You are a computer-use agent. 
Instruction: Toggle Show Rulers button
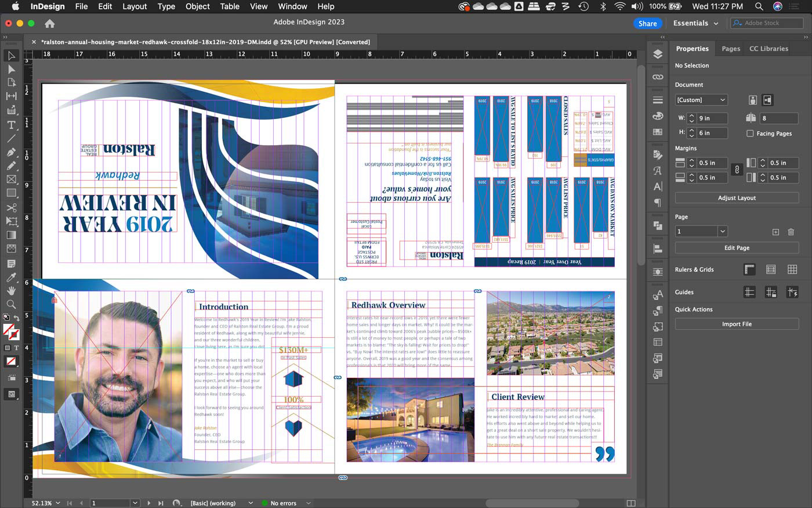(x=749, y=269)
